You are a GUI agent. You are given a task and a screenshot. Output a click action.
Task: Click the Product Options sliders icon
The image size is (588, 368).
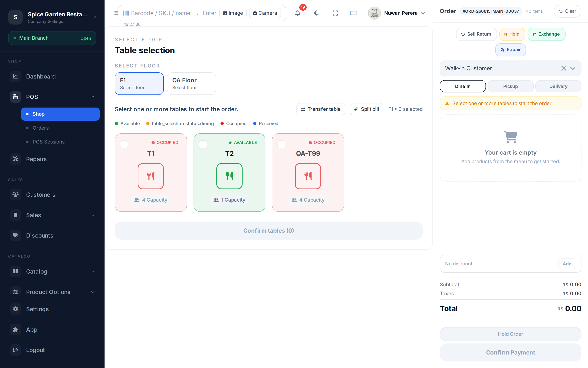(x=16, y=292)
